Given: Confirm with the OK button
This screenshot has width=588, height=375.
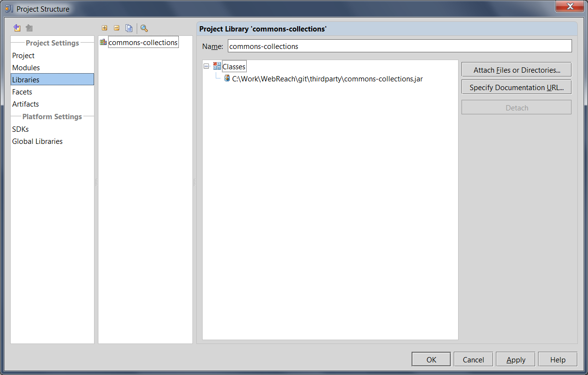Looking at the screenshot, I should click(x=431, y=359).
